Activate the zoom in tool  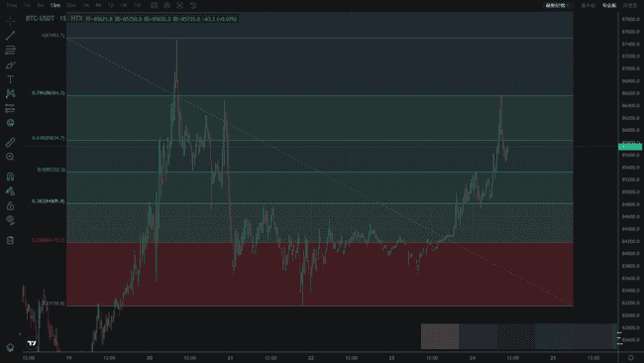[10, 157]
